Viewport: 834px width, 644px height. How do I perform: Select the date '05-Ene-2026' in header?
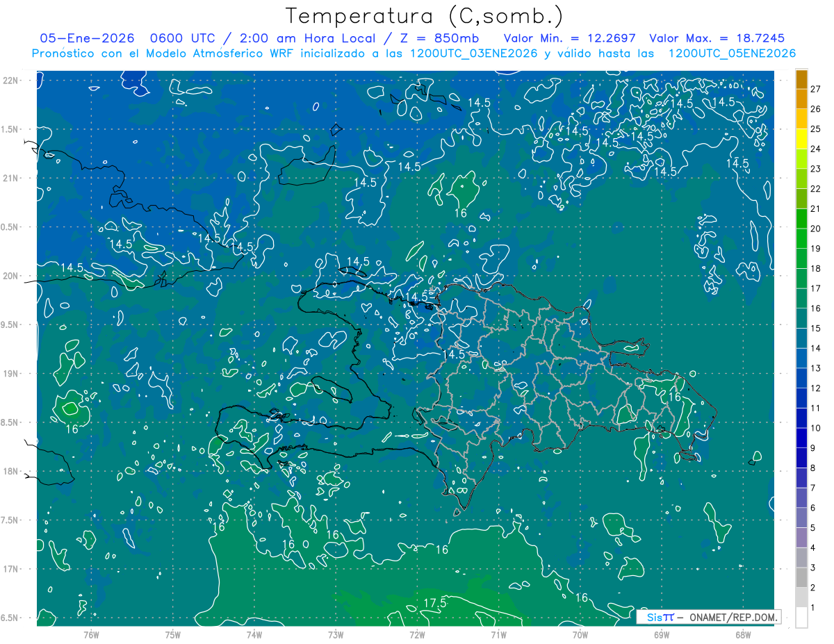(x=85, y=39)
